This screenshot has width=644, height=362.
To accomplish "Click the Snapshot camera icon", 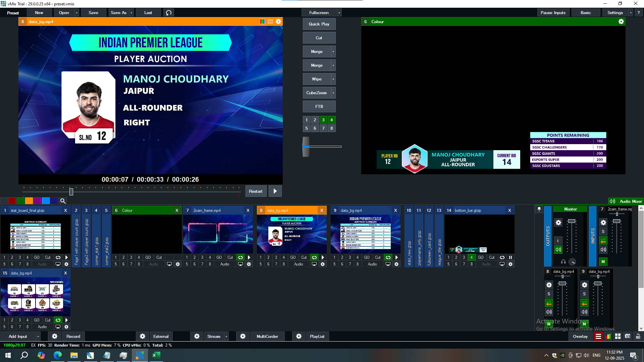I will 628,336.
